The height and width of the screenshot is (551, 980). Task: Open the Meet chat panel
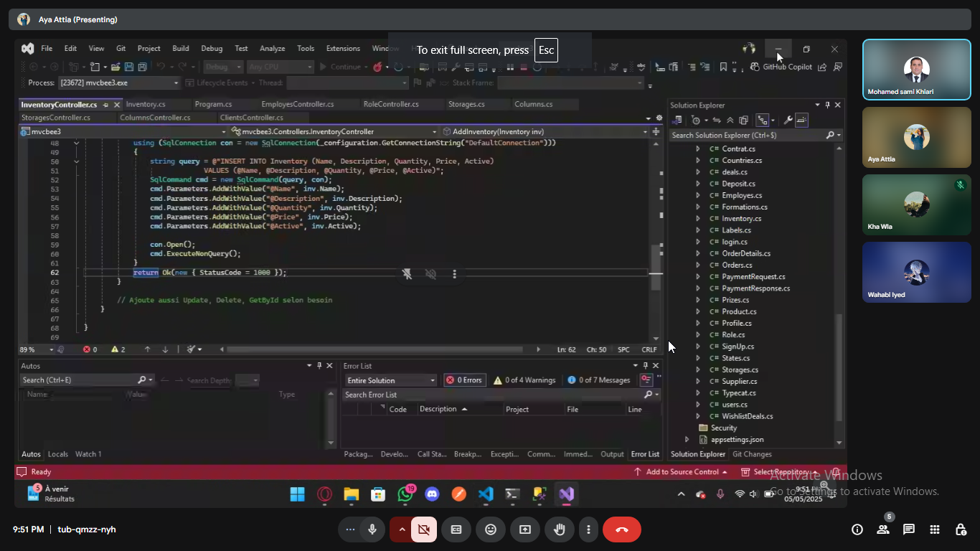909,529
